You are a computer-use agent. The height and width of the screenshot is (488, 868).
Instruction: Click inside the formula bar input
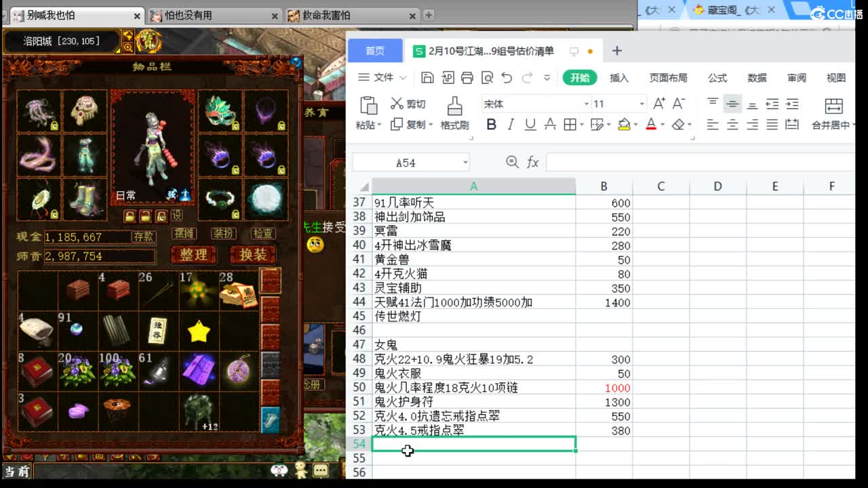pos(700,162)
